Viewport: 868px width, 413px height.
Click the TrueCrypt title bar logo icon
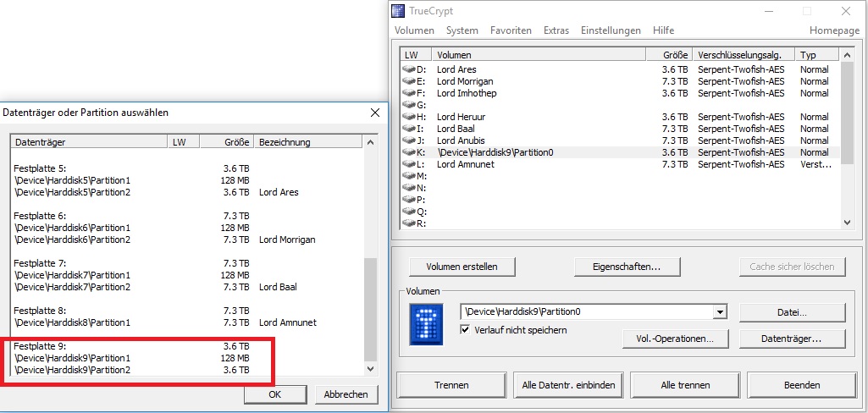click(x=399, y=11)
